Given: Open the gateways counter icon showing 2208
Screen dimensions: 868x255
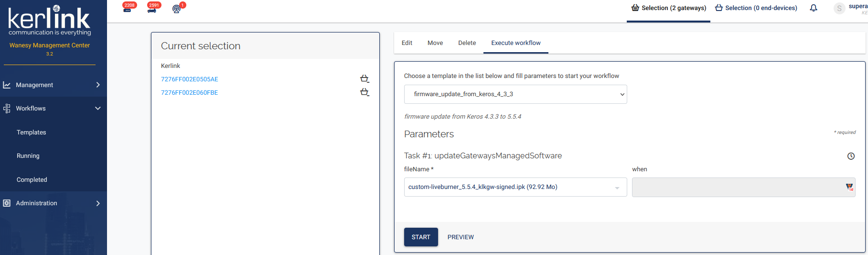Looking at the screenshot, I should [x=128, y=9].
